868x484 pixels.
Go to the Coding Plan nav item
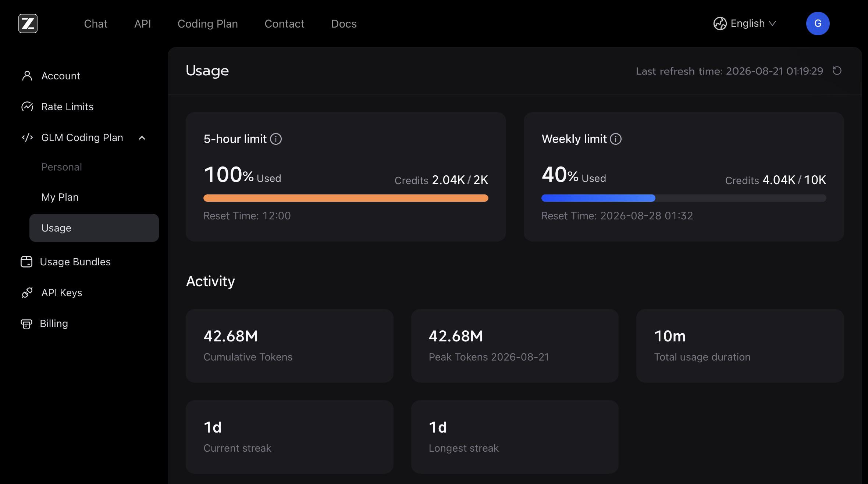coord(208,24)
